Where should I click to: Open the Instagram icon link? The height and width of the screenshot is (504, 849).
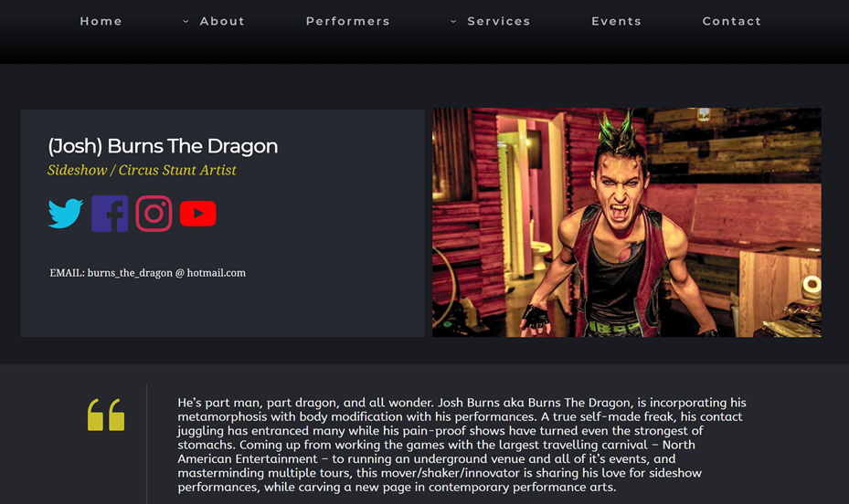point(154,214)
